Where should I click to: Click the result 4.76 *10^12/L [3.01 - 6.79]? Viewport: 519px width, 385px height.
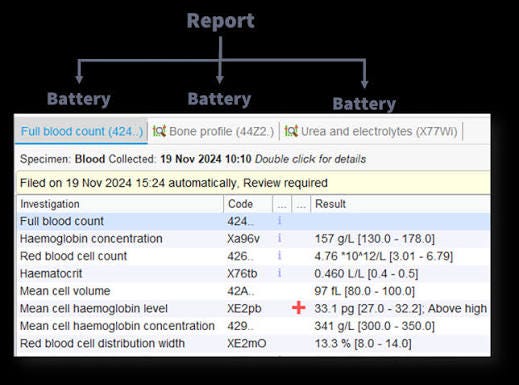click(384, 256)
